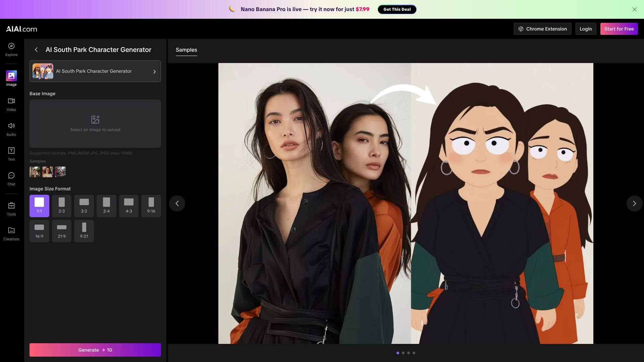The height and width of the screenshot is (362, 644).
Task: Click the base image upload area
Action: pyautogui.click(x=95, y=124)
